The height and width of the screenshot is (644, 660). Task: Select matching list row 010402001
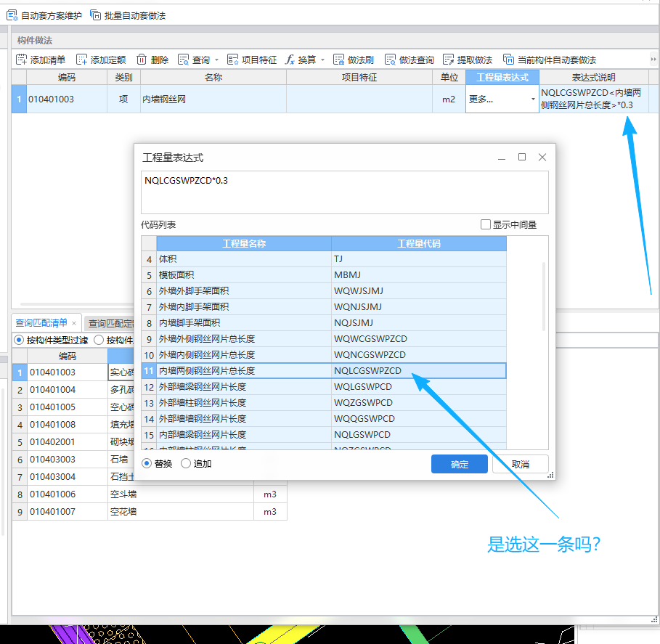click(x=73, y=442)
